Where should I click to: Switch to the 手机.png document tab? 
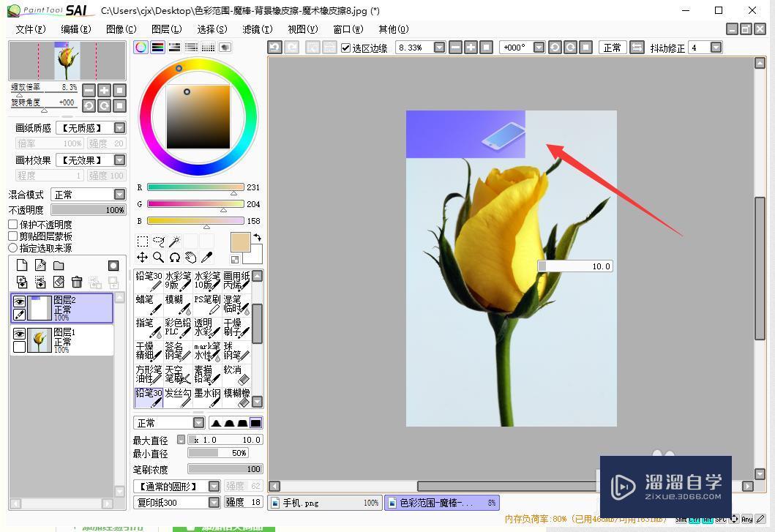pos(324,503)
